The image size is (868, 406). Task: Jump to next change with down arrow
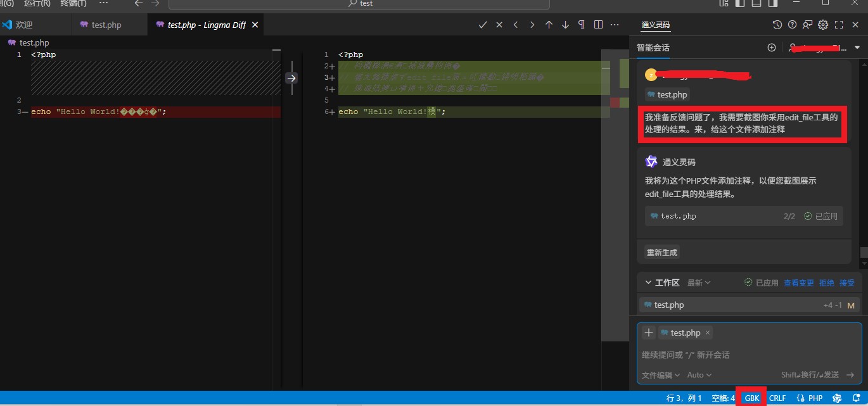tap(565, 25)
